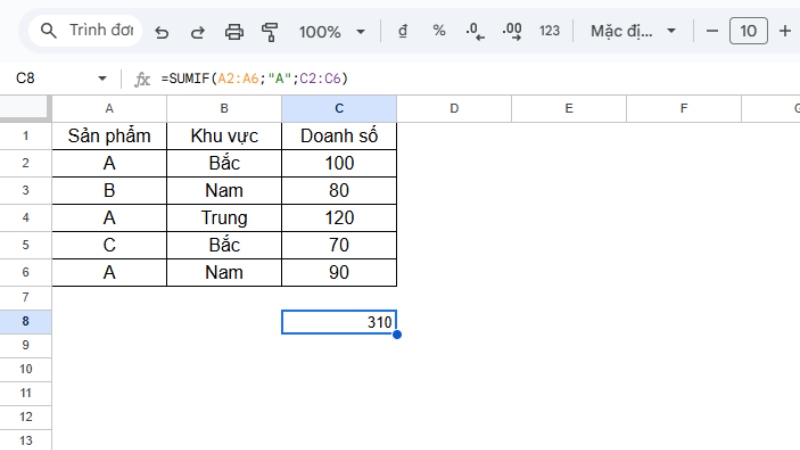Open more number formats (123)
The image size is (800, 450).
pos(549,31)
